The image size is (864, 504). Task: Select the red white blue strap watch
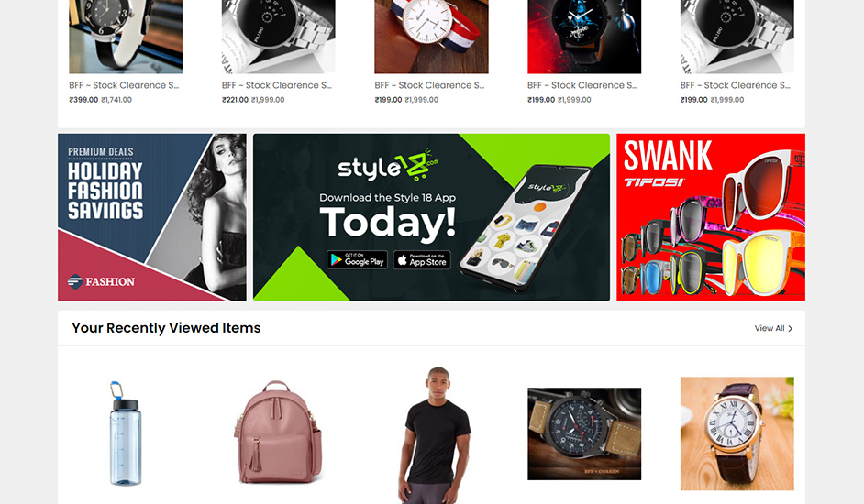(431, 37)
